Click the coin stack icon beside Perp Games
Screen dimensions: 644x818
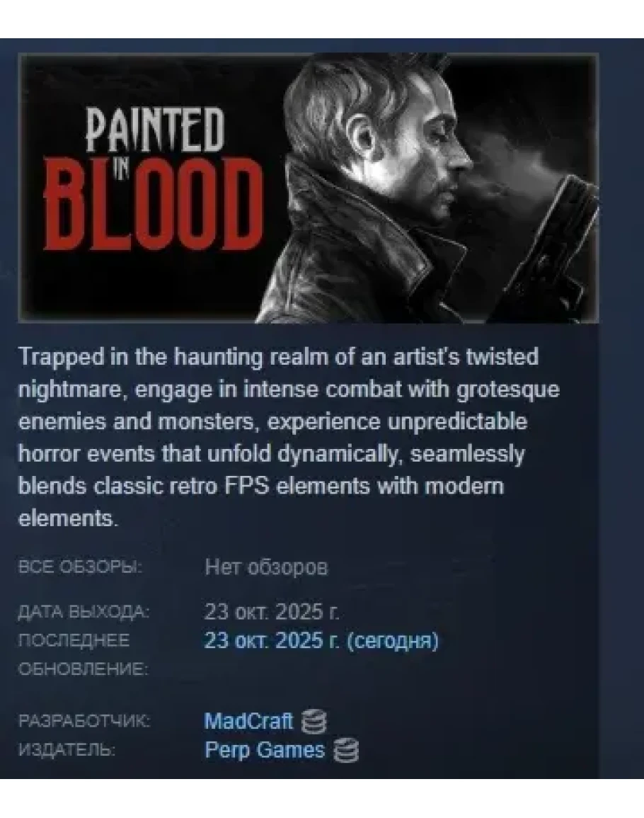(346, 751)
